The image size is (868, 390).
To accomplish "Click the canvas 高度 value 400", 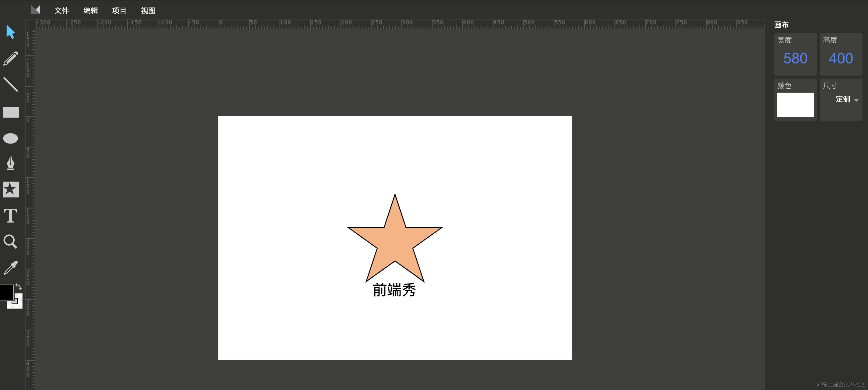I will pos(840,58).
